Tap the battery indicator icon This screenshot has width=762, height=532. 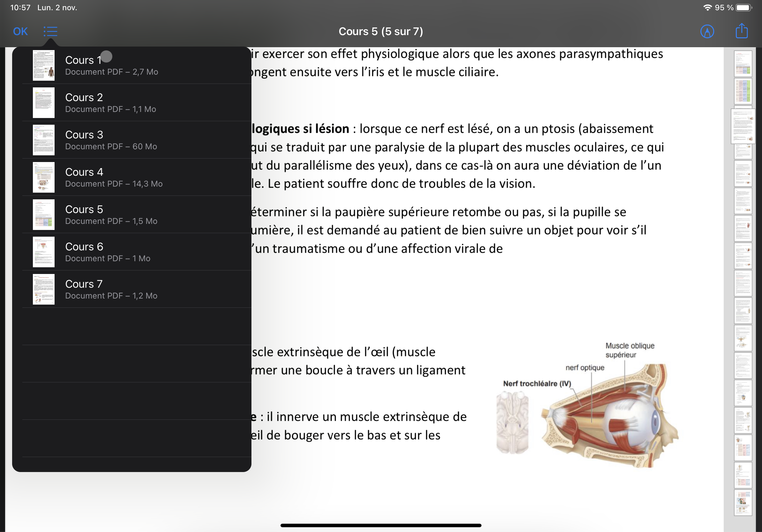743,8
